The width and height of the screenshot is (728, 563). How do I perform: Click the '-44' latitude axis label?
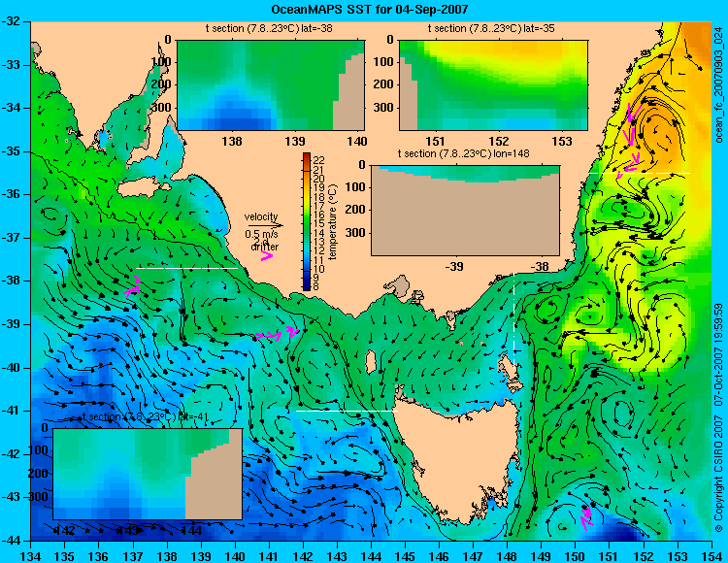pyautogui.click(x=11, y=541)
